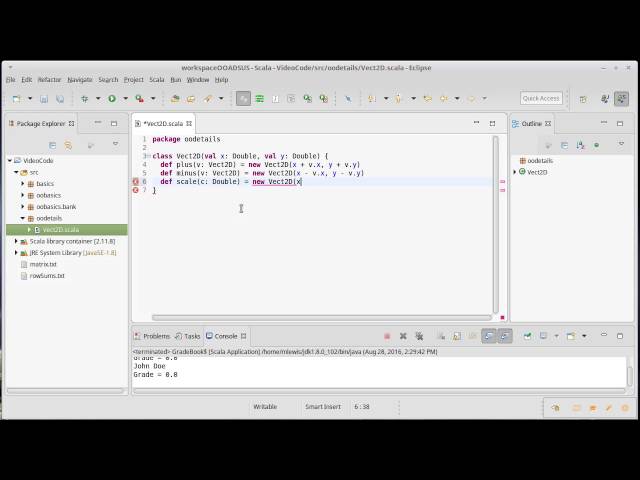Click the Open Type toolbar icon
The image size is (640, 480).
pos(176,98)
